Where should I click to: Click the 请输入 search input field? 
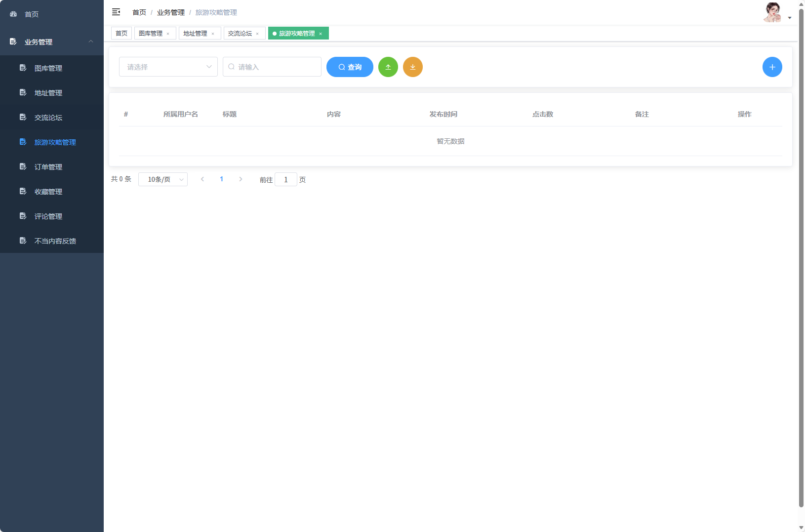(272, 67)
